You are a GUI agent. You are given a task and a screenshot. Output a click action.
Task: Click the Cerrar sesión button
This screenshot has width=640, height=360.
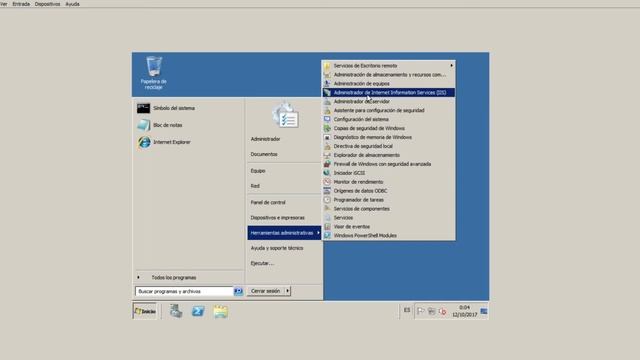[x=266, y=291]
